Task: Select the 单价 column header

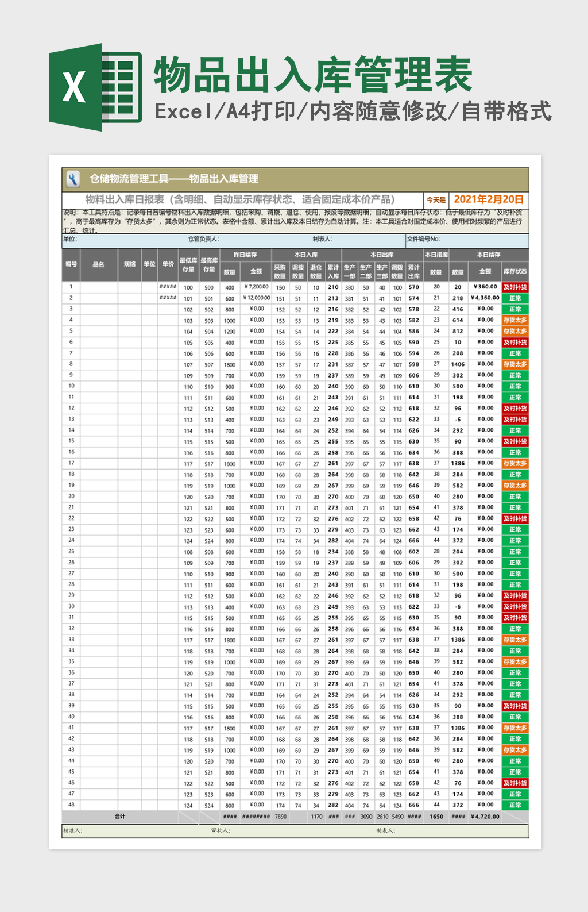Action: point(168,264)
